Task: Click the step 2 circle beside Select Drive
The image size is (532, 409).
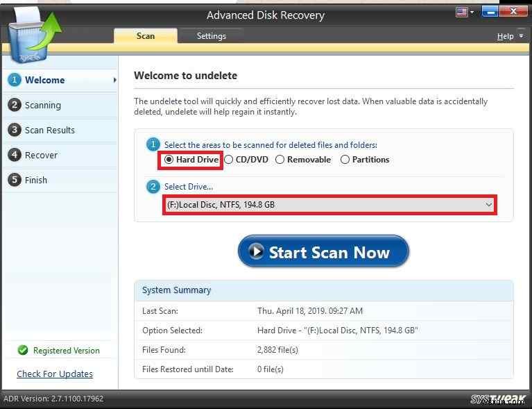Action: [x=153, y=186]
